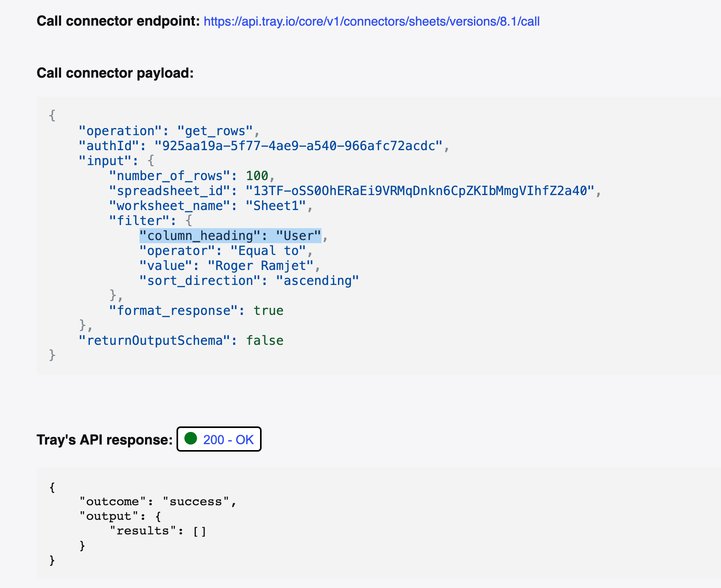Viewport: 721px width, 588px height.
Task: Click the "Roger Ramjet" filter value
Action: click(x=260, y=266)
